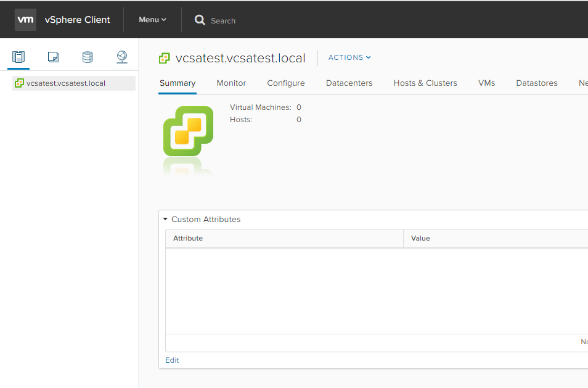
Task: Open the Configure tab
Action: click(x=285, y=83)
